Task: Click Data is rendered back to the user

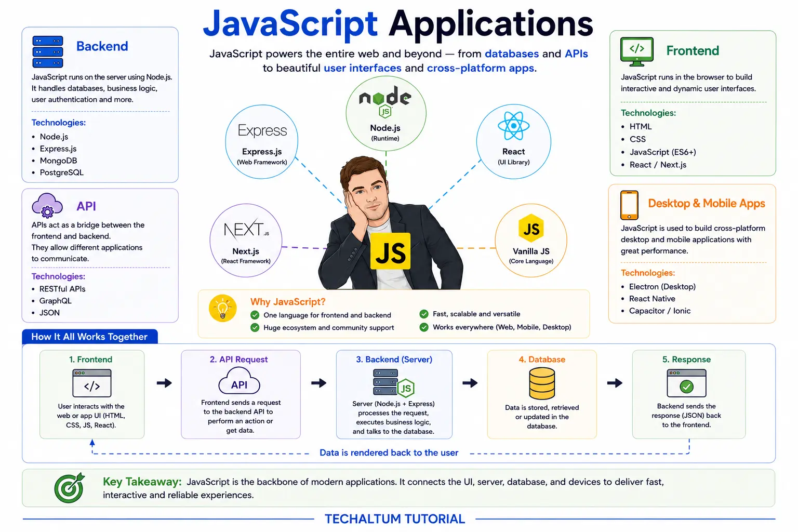Action: click(389, 453)
